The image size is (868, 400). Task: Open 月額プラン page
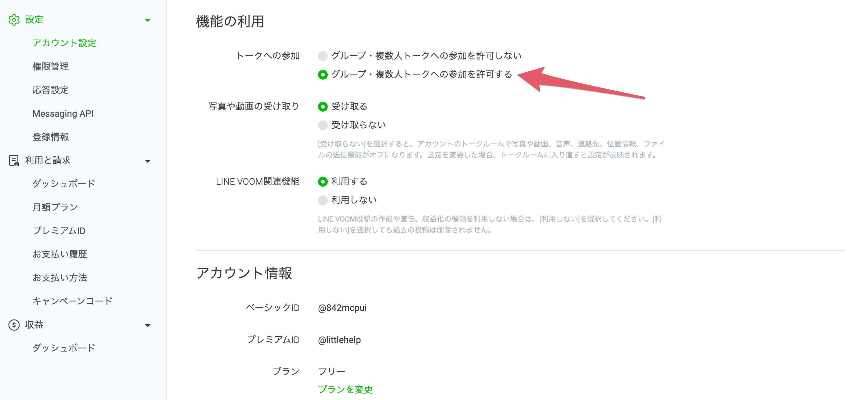point(55,207)
